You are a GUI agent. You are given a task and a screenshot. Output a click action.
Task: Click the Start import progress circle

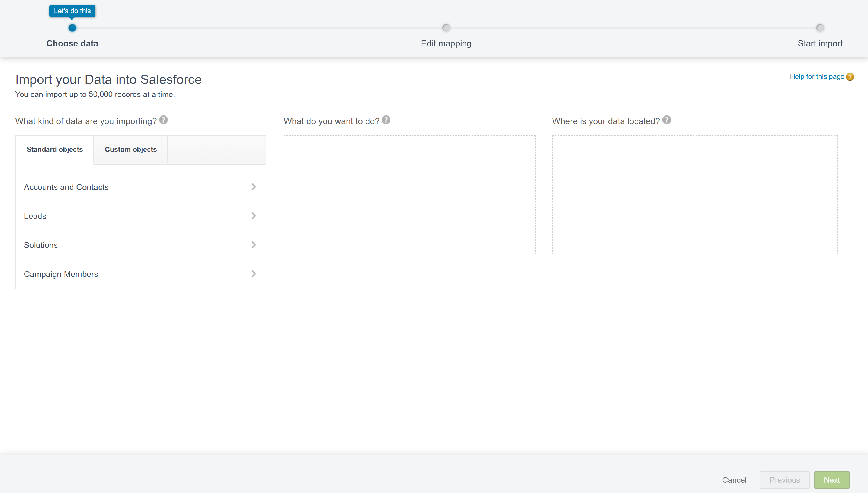click(x=819, y=28)
